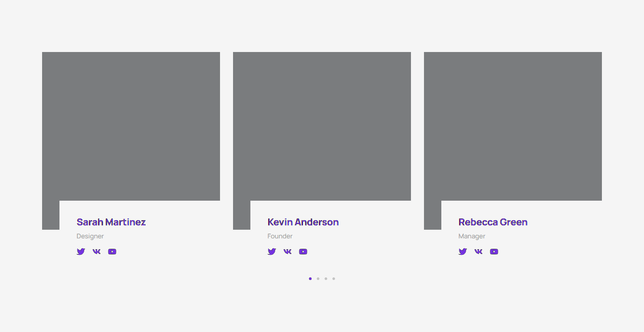This screenshot has height=332, width=644.
Task: Click Sarah Martinez's Twitter icon
Action: pos(81,251)
